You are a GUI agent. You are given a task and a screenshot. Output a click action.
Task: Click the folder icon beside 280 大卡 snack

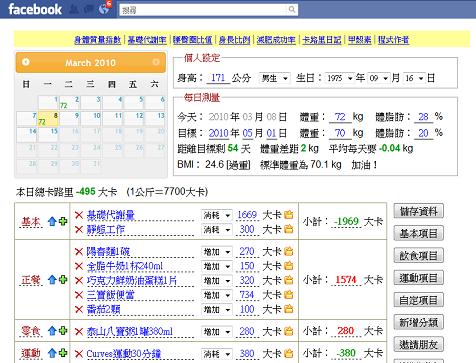289,332
